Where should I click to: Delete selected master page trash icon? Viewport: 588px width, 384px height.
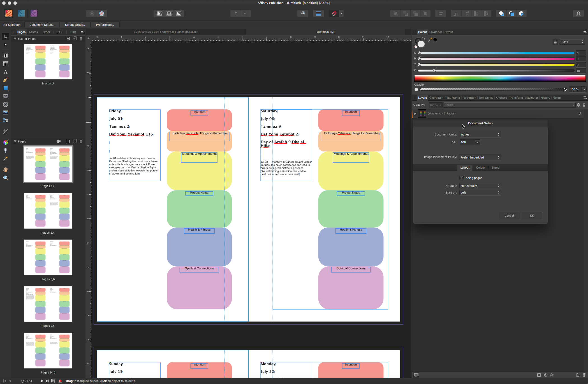pos(81,39)
